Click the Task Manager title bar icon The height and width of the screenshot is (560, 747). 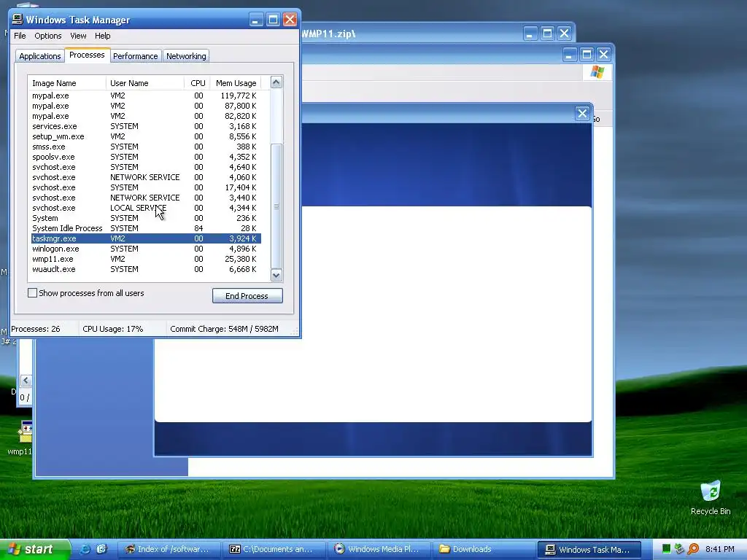pyautogui.click(x=18, y=20)
